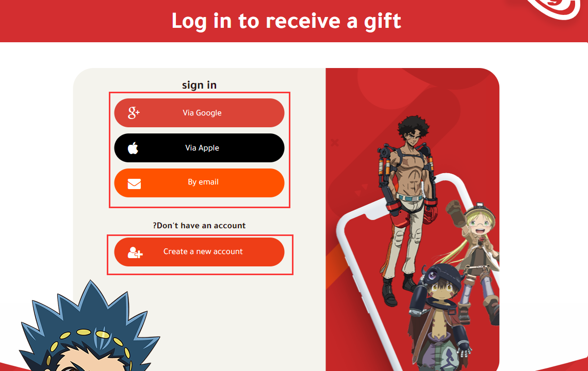Click the Log in to receive a gift banner
Viewport: 588px width, 371px height.
(286, 21)
